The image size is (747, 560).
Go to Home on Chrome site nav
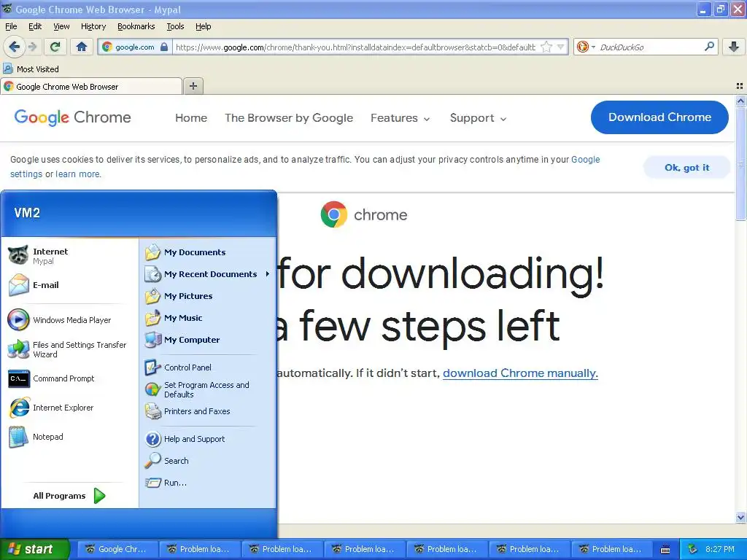(191, 118)
